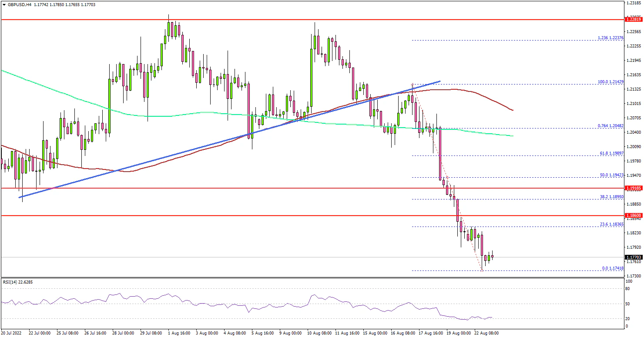
Task: Click the 1.19185 red price label
Action: click(x=633, y=188)
